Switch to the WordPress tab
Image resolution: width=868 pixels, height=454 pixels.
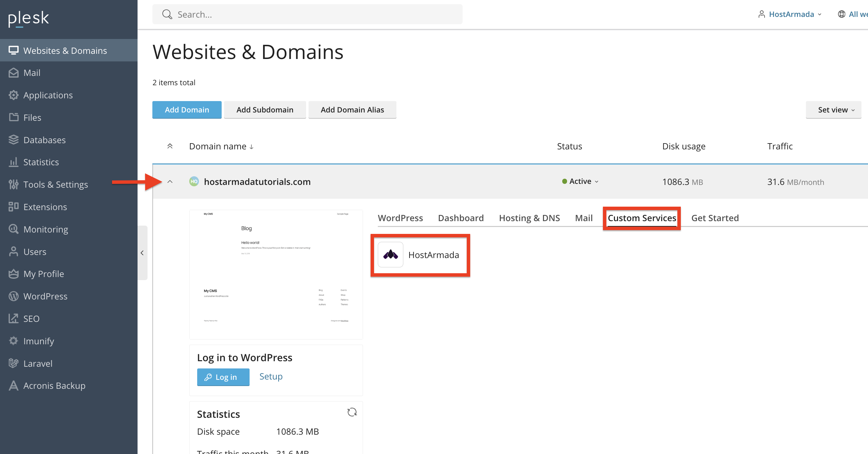(400, 218)
